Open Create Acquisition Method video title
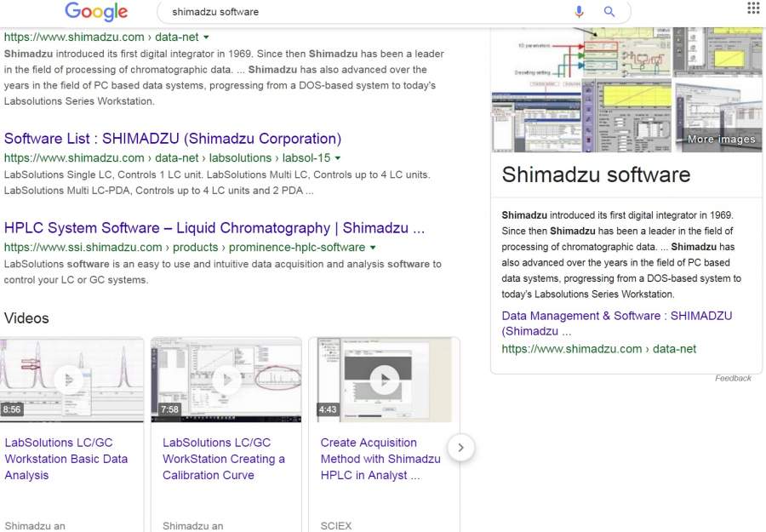Screen dimensions: 766x532 pyautogui.click(x=380, y=459)
